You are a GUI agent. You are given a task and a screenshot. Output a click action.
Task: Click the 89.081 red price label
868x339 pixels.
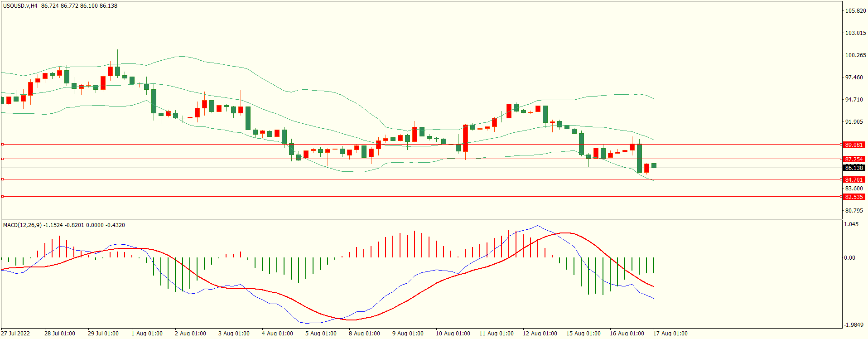[x=854, y=145]
